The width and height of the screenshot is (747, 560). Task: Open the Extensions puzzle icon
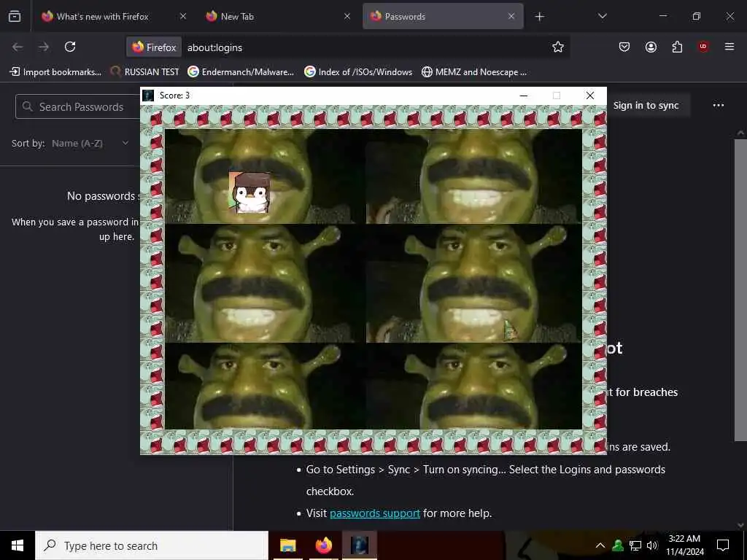pos(677,47)
